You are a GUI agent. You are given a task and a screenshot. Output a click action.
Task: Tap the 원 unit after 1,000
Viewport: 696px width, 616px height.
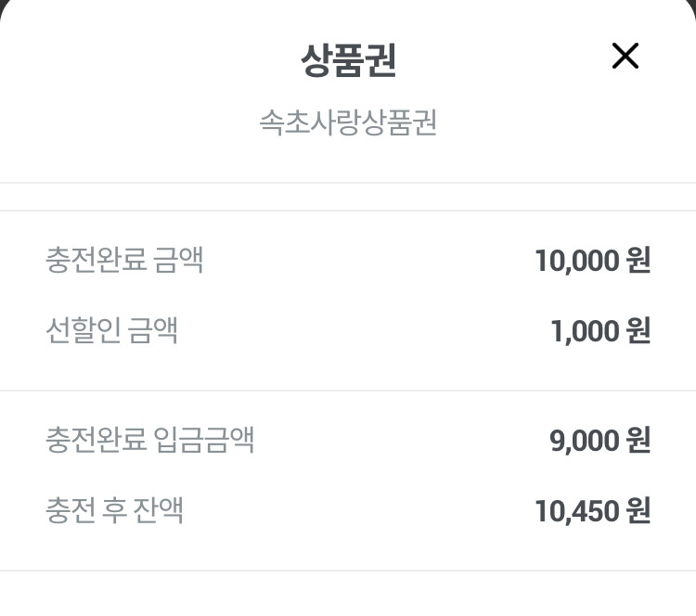pos(638,330)
